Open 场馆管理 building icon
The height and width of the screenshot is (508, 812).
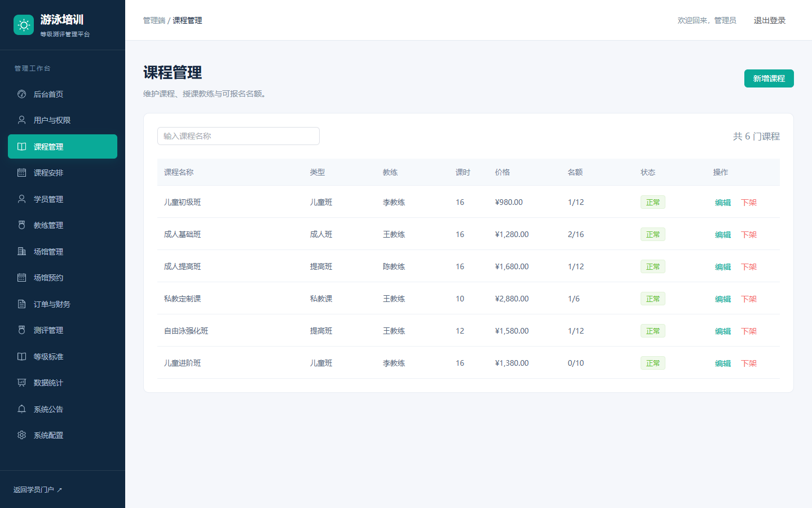pyautogui.click(x=21, y=252)
